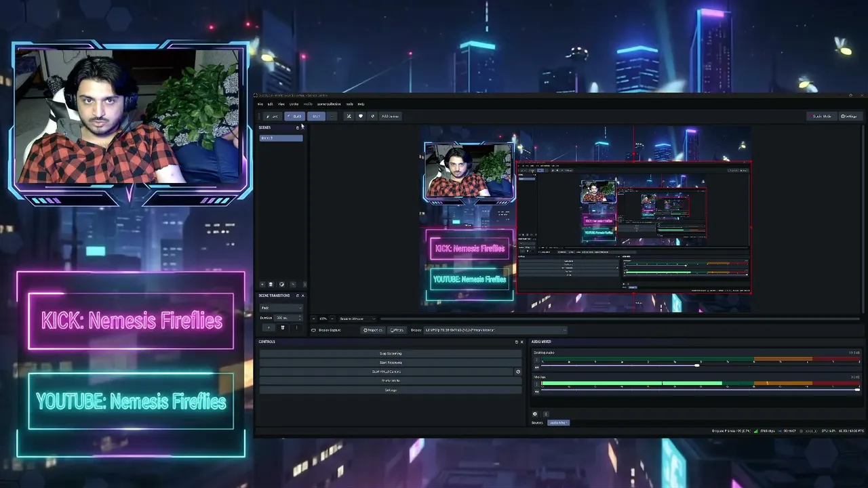The height and width of the screenshot is (488, 868).
Task: Click the Build button in the top toolbar
Action: 295,116
